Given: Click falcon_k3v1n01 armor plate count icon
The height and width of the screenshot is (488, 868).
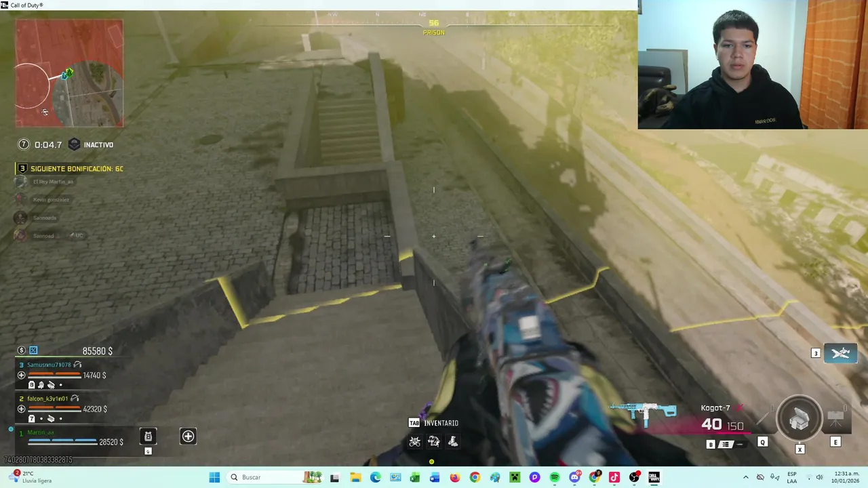Looking at the screenshot, I should pos(31,419).
